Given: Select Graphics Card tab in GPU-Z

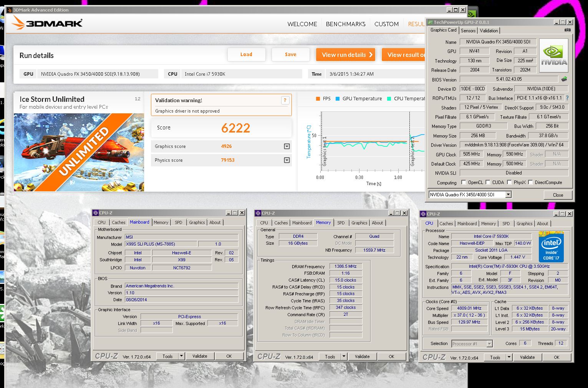Looking at the screenshot, I should pos(444,30).
